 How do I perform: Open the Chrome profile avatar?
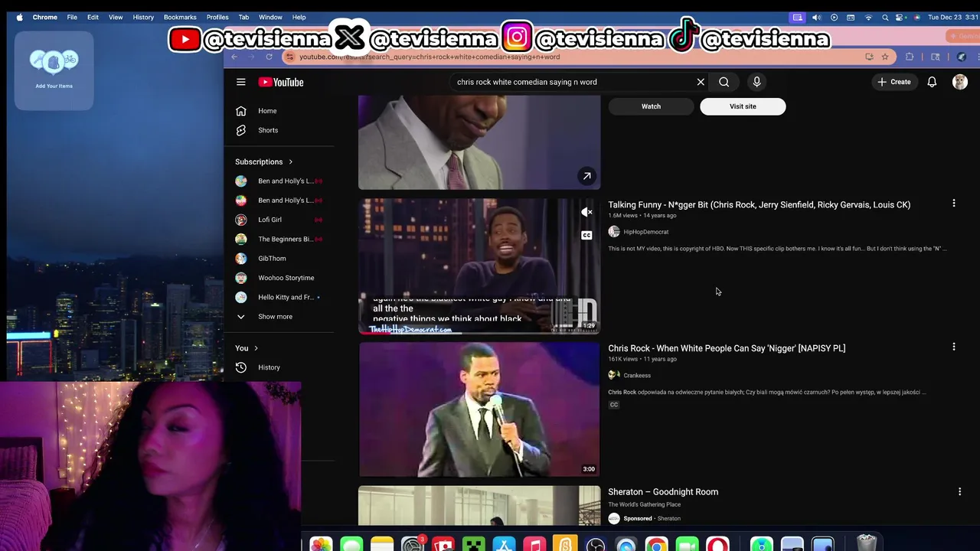962,57
